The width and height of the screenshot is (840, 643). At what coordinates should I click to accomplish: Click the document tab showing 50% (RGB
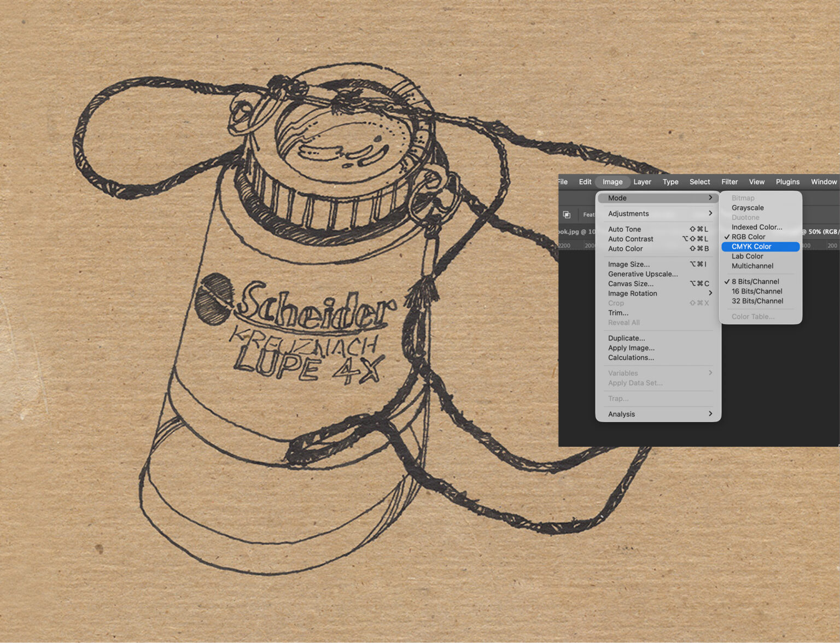(x=820, y=232)
